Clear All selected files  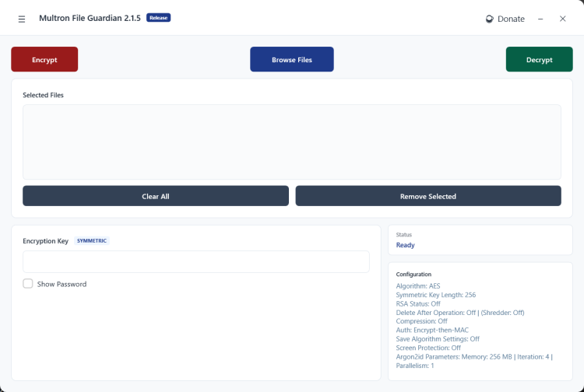tap(155, 196)
